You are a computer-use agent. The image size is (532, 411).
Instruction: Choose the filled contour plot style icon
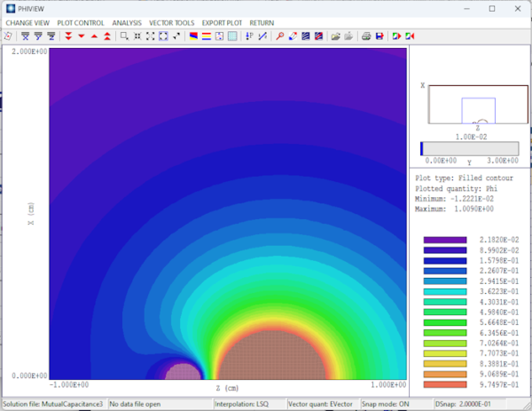193,36
